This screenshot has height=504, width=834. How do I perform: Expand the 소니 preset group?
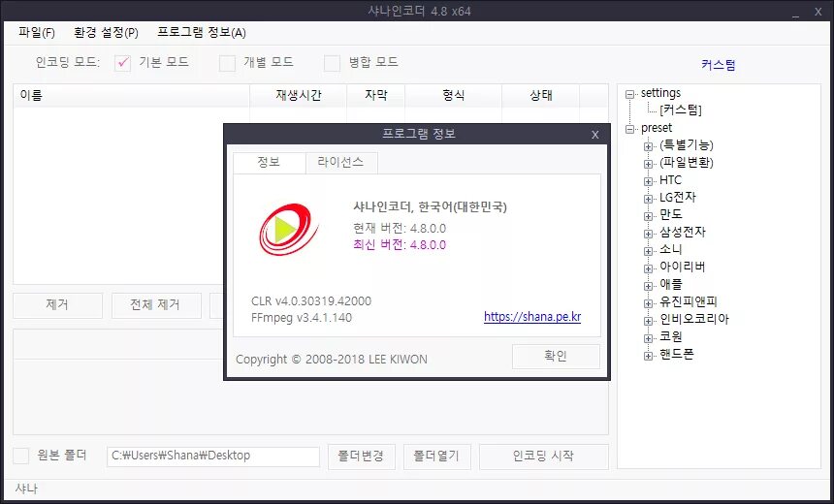(648, 251)
